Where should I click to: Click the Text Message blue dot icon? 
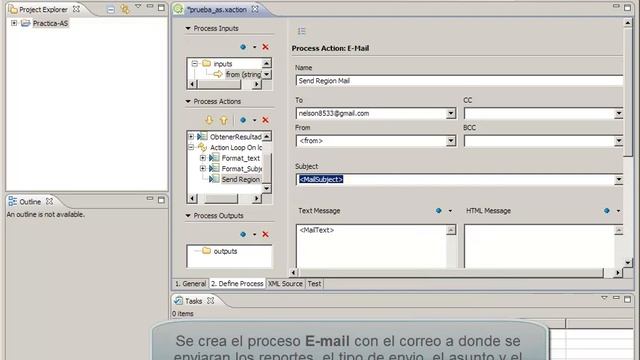[x=439, y=211]
